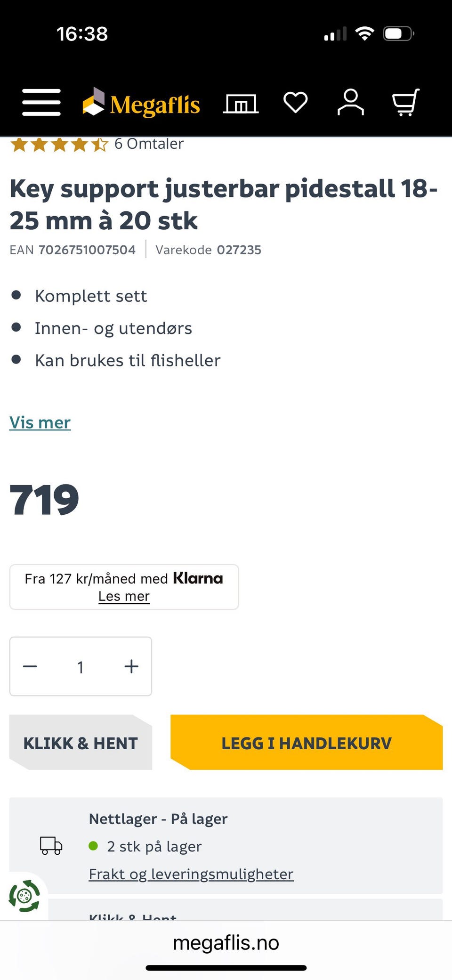Decrease quantity with the minus button
452x980 pixels.
(30, 666)
